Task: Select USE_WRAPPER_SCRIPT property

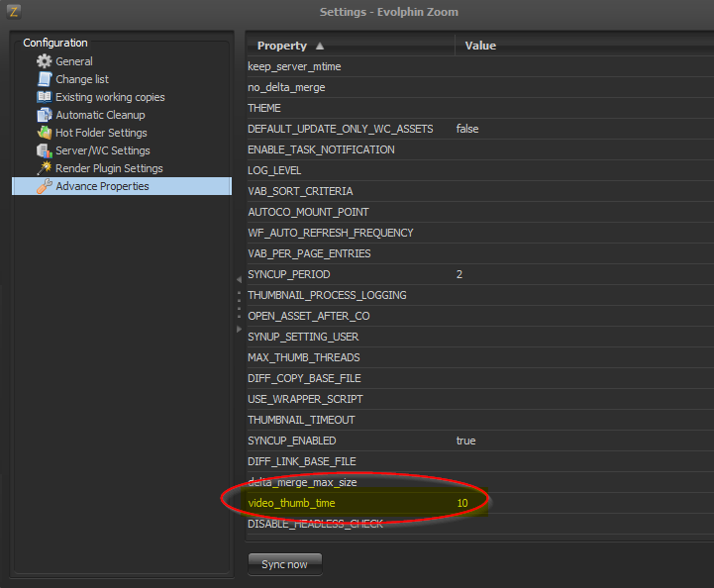Action: [305, 399]
